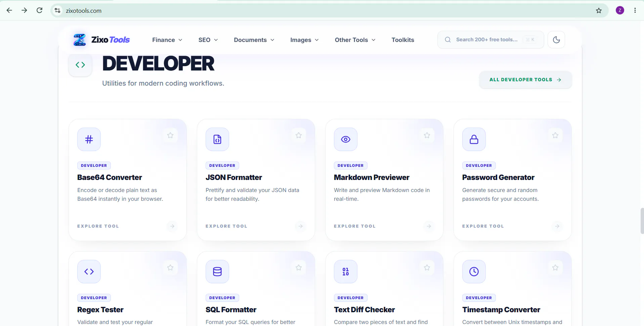Open the Base64 Converter title
Image resolution: width=644 pixels, height=326 pixels.
click(110, 177)
